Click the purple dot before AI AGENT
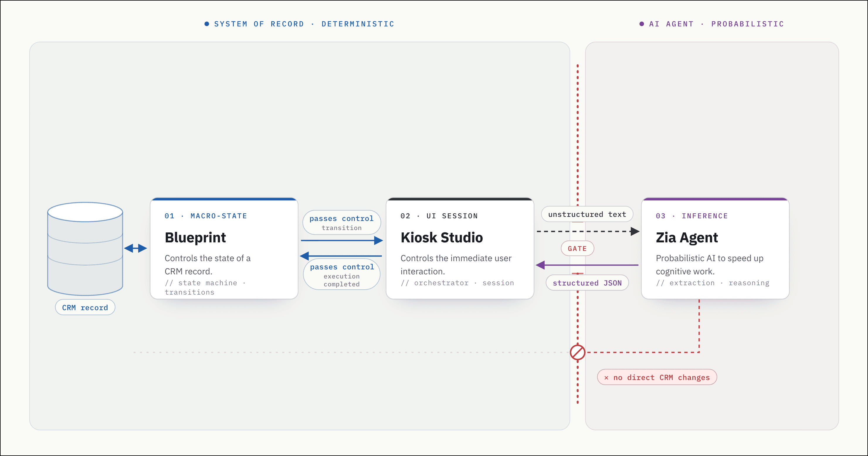Viewport: 868px width, 456px height. coord(642,24)
